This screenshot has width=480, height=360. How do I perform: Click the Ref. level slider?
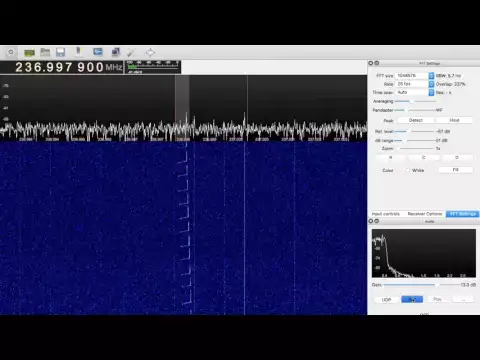(x=415, y=131)
